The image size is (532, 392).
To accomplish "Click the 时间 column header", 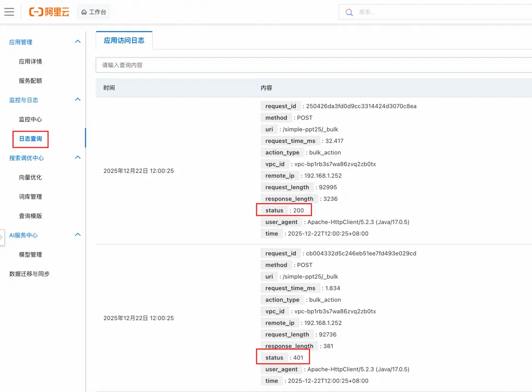I will click(109, 88).
